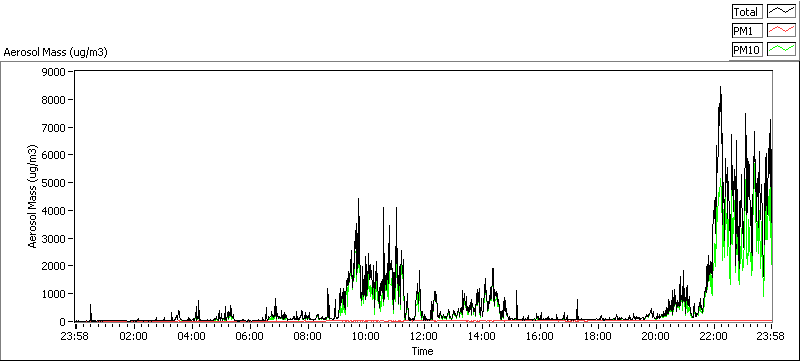Viewport: 800px width, 361px height.
Task: Click the 3000 y-axis value
Action: pyautogui.click(x=55, y=238)
